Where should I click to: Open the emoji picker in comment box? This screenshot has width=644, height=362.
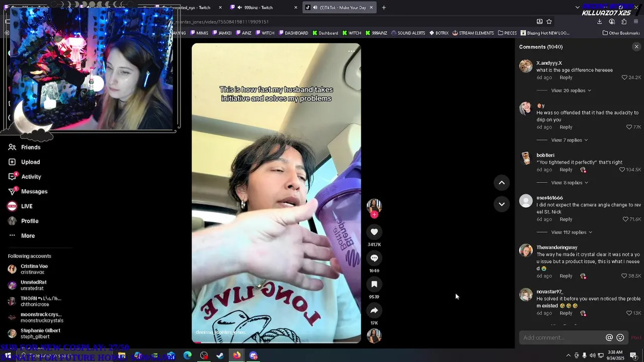pos(620,337)
